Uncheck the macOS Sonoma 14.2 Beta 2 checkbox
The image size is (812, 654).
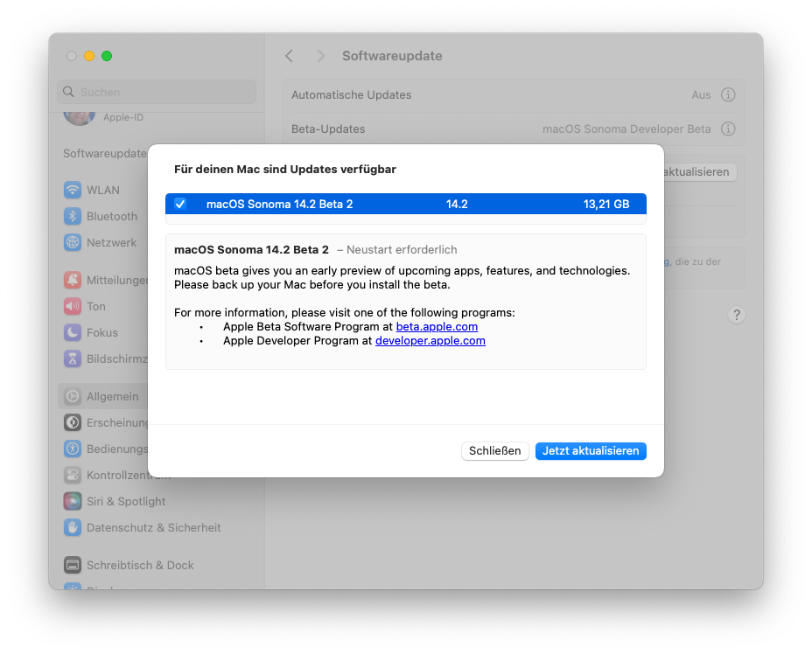[180, 204]
